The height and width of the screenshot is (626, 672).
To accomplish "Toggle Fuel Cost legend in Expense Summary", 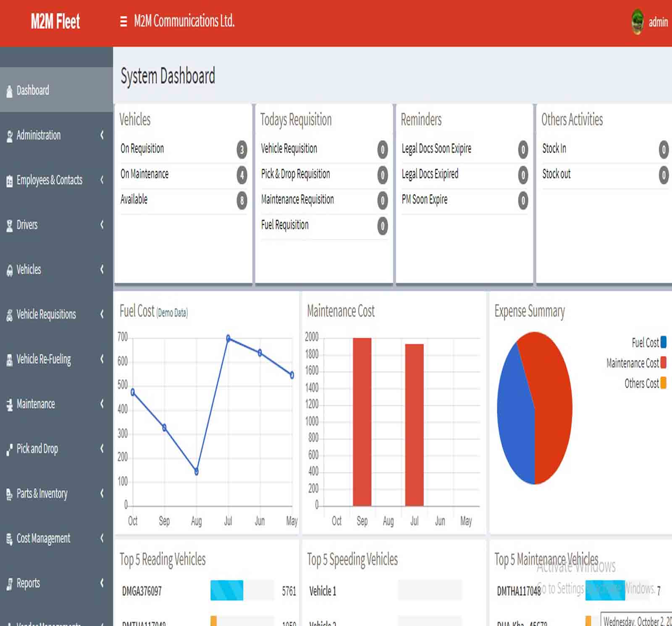I will point(663,342).
